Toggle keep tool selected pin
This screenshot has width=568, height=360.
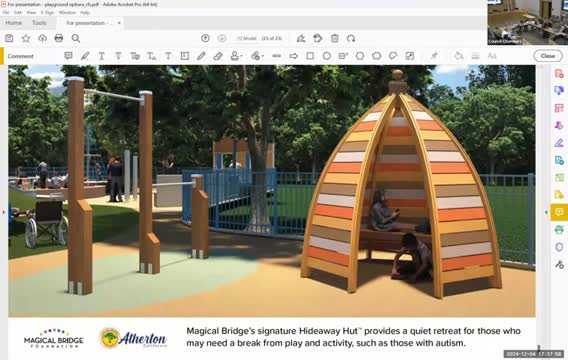(x=434, y=56)
